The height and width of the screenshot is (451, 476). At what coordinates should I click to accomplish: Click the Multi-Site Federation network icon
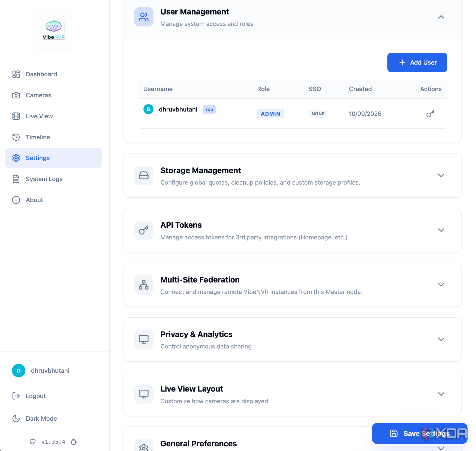click(144, 285)
